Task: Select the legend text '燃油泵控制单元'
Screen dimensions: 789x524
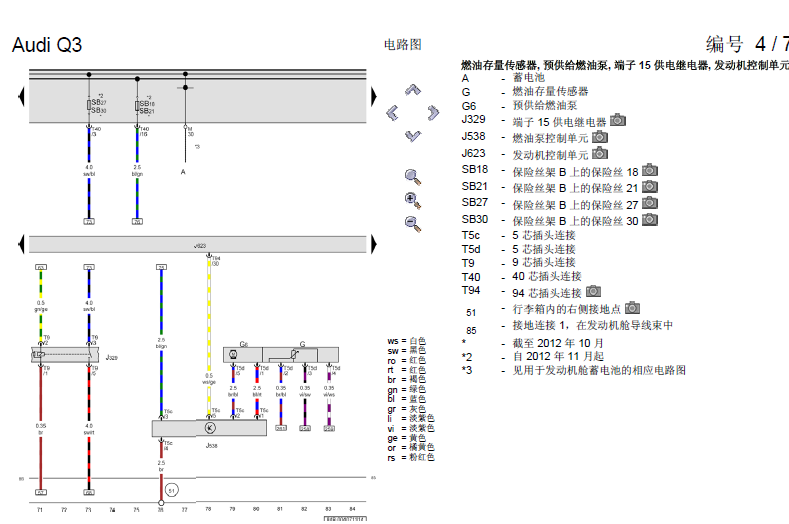Action: (550, 138)
